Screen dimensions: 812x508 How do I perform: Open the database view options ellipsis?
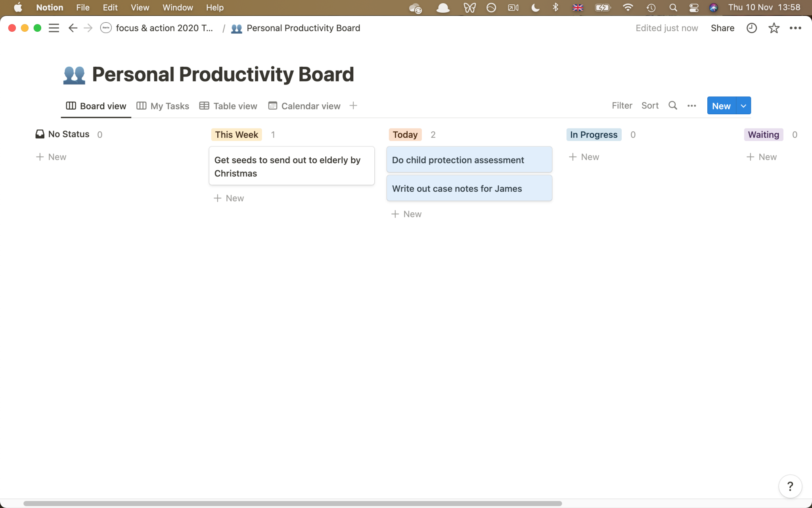pos(692,106)
